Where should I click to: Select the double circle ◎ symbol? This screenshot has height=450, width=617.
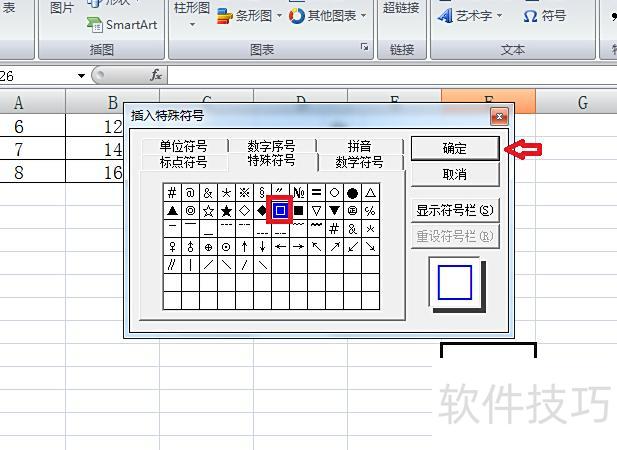(190, 211)
